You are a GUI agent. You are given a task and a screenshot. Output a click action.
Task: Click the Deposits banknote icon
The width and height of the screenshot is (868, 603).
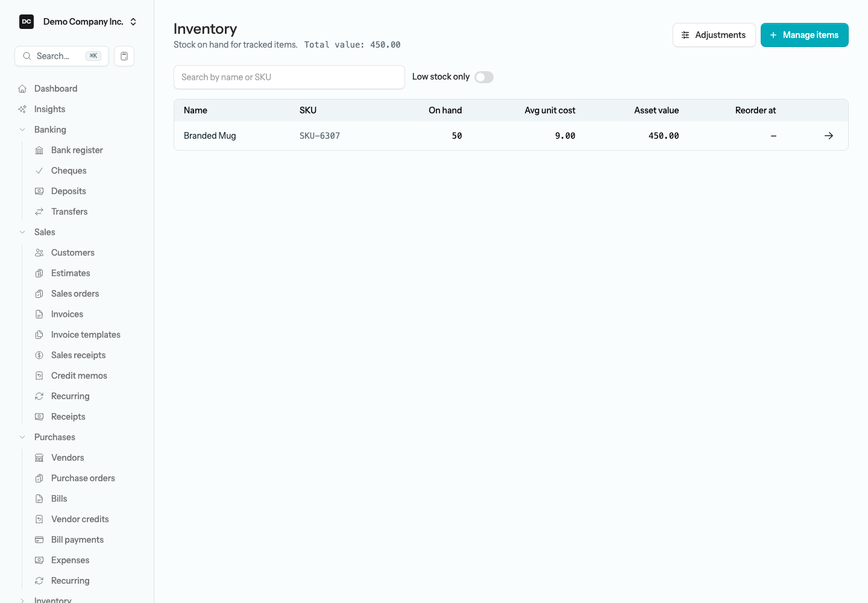pos(39,191)
